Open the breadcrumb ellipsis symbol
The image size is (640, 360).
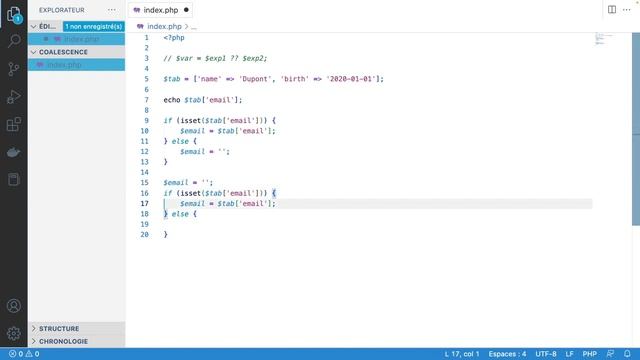click(x=194, y=27)
